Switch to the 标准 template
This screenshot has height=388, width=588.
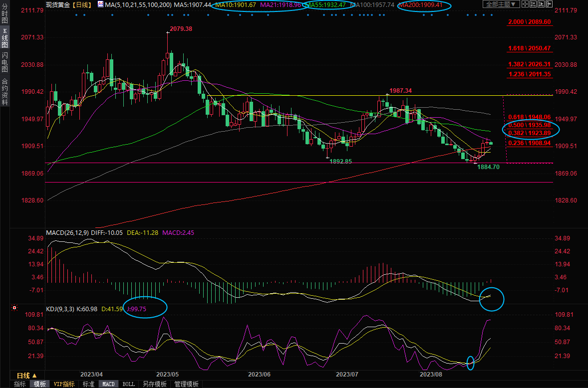coord(88,384)
